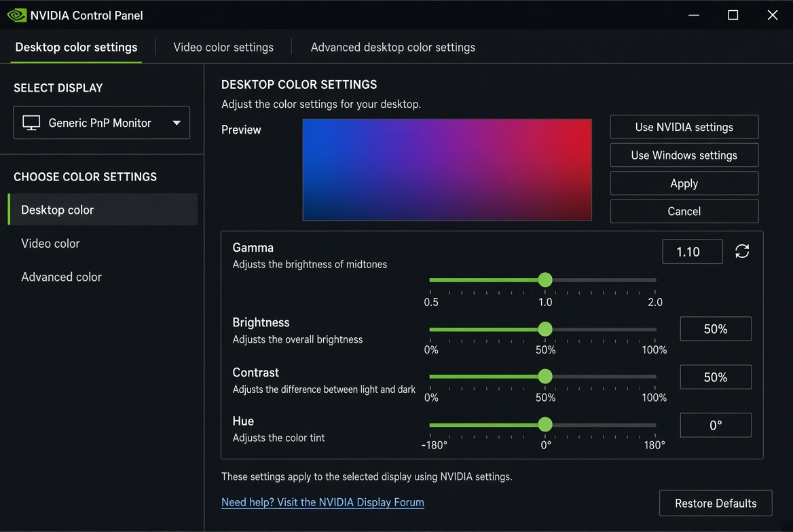793x532 pixels.
Task: Click the 180° label on Hue scale
Action: coord(654,445)
